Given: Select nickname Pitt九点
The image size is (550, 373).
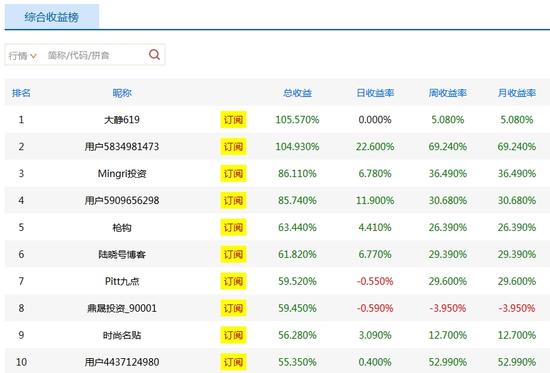Looking at the screenshot, I should point(122,281).
